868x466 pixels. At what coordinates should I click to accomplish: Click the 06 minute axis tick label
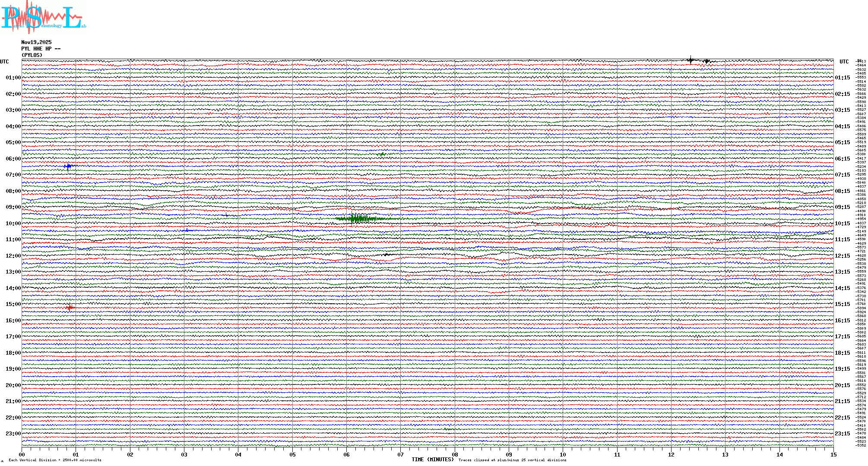(x=346, y=455)
